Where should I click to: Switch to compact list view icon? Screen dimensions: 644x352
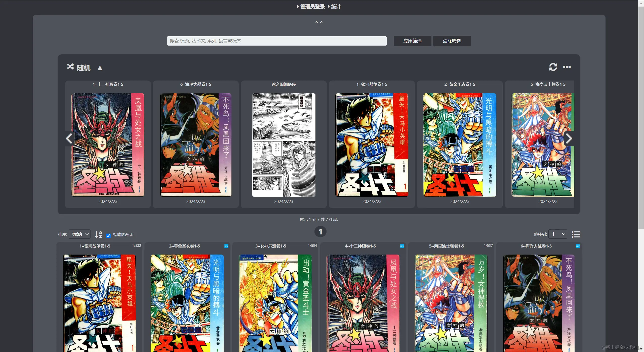(x=576, y=234)
